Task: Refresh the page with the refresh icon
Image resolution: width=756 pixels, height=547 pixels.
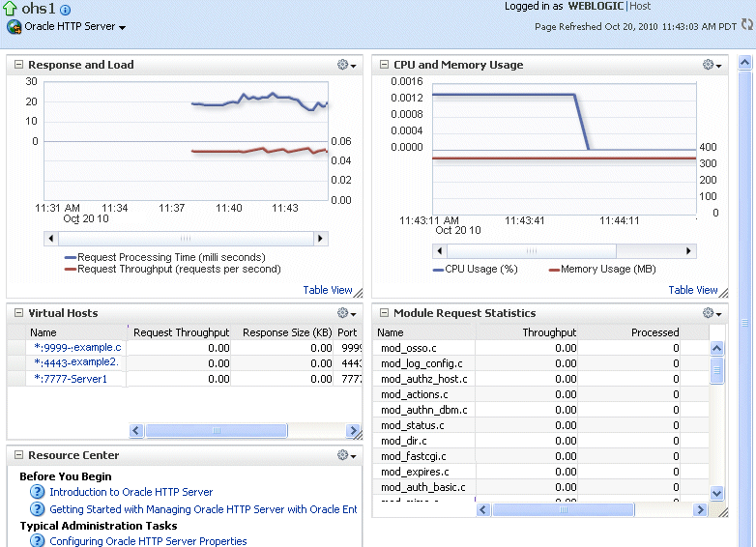Action: (x=747, y=24)
